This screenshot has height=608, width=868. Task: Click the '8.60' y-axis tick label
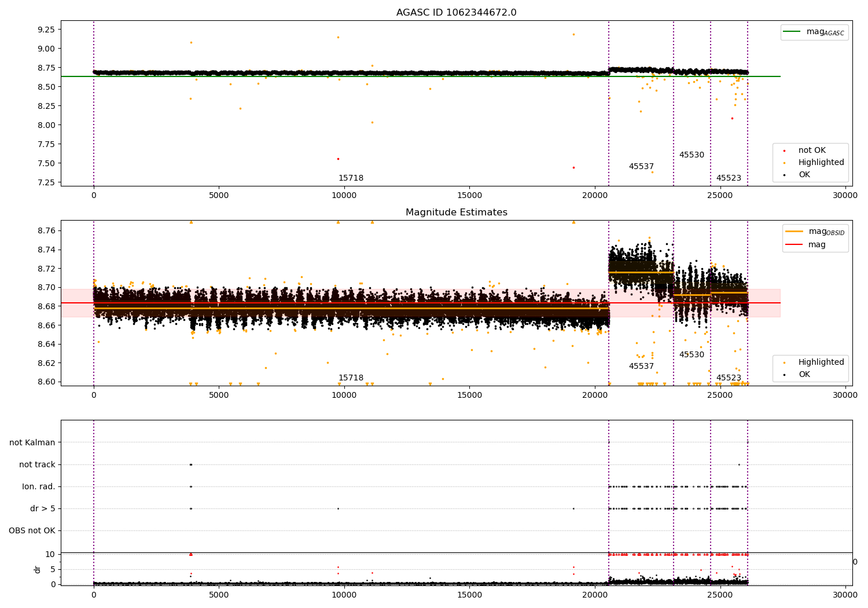(x=46, y=382)
